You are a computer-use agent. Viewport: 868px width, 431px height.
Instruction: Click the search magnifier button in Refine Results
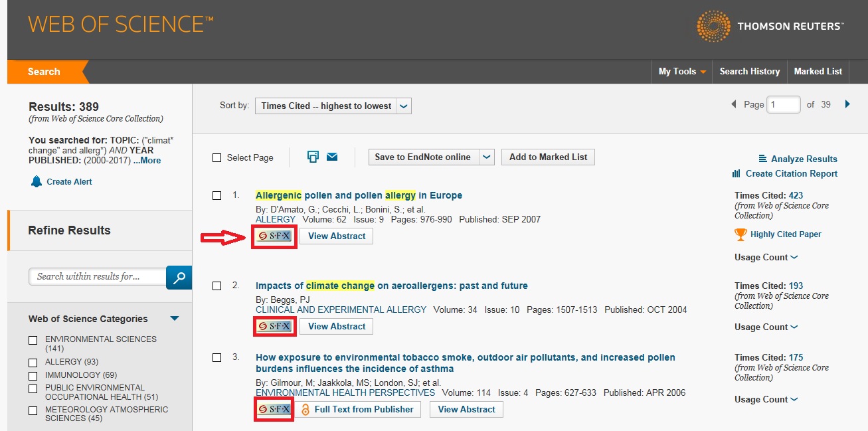click(179, 277)
